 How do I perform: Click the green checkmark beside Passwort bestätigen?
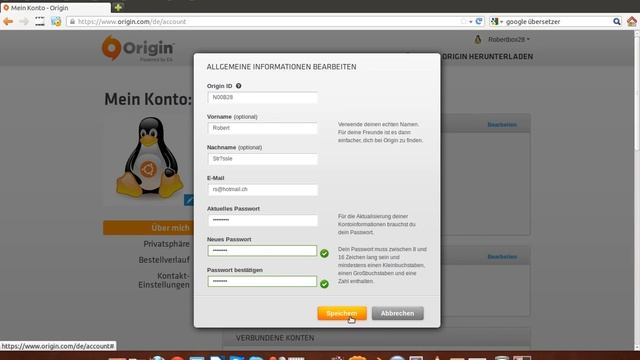coord(324,284)
